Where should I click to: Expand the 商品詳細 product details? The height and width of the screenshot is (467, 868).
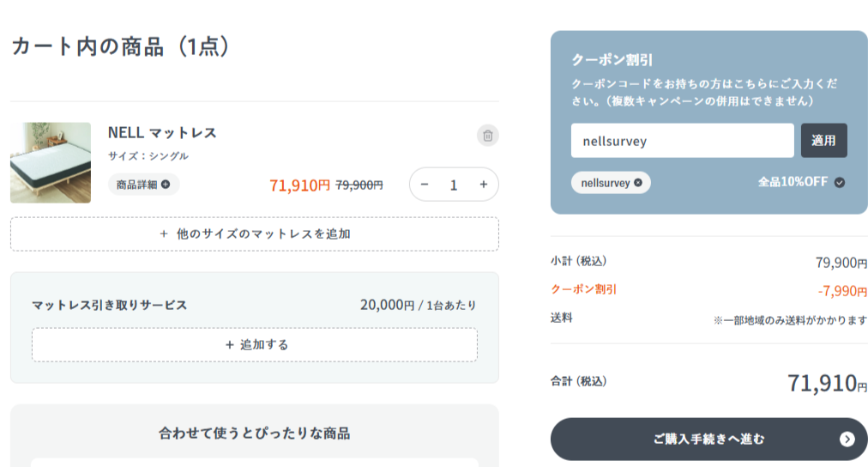[x=143, y=184]
